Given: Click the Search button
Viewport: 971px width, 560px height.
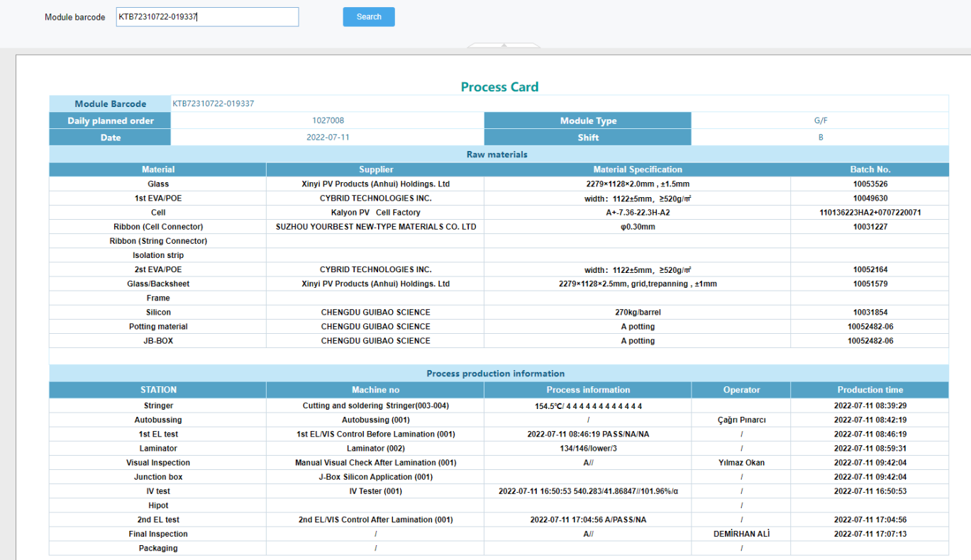Looking at the screenshot, I should coord(368,17).
